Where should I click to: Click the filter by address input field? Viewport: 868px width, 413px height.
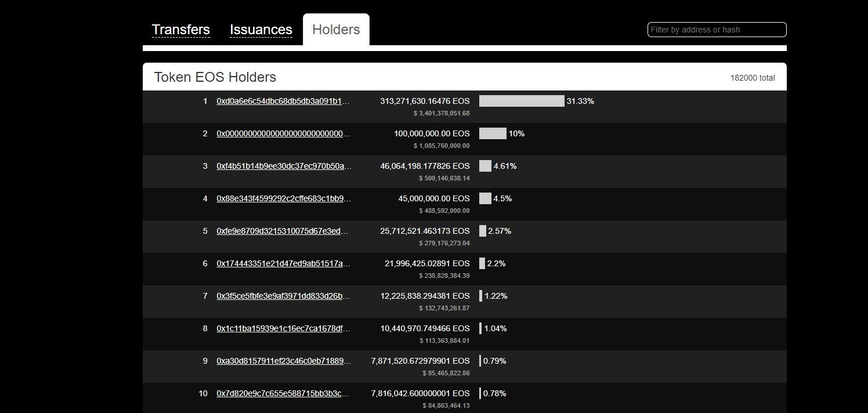click(x=717, y=30)
